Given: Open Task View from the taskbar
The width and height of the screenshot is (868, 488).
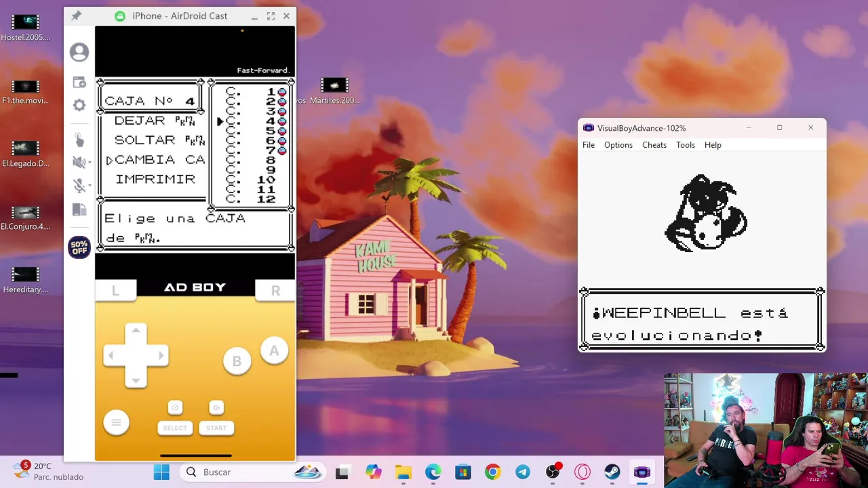Looking at the screenshot, I should click(x=342, y=472).
